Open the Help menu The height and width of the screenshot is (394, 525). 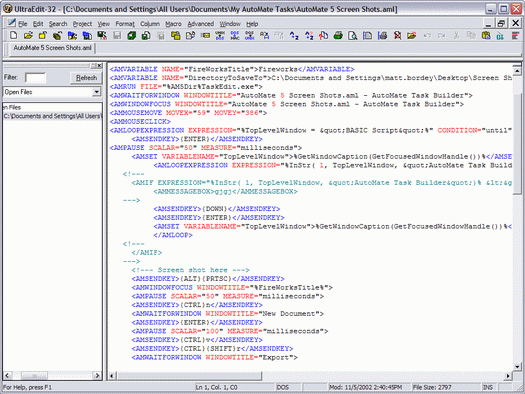[x=252, y=24]
